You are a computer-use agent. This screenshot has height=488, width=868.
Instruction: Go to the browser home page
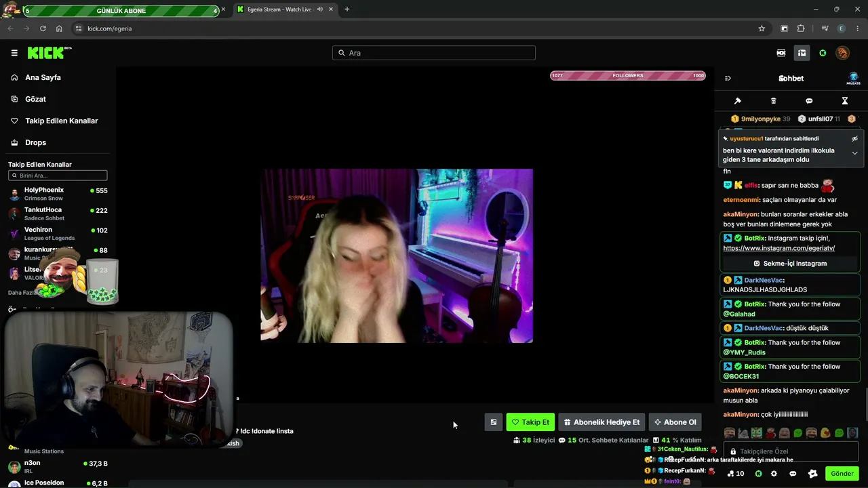(59, 28)
